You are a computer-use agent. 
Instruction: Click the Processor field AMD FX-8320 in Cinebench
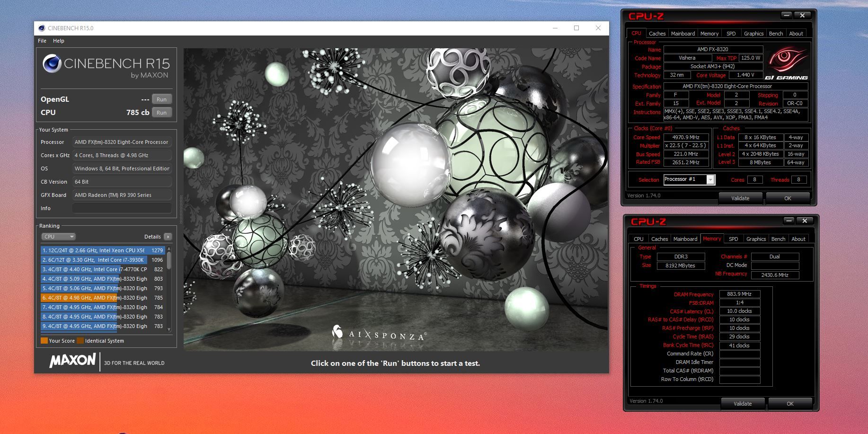click(122, 142)
